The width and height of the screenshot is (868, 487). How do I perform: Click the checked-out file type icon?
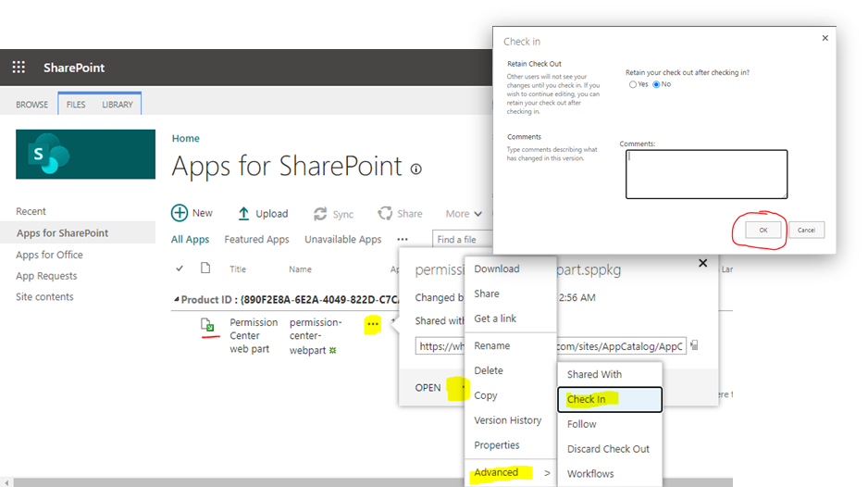click(207, 325)
